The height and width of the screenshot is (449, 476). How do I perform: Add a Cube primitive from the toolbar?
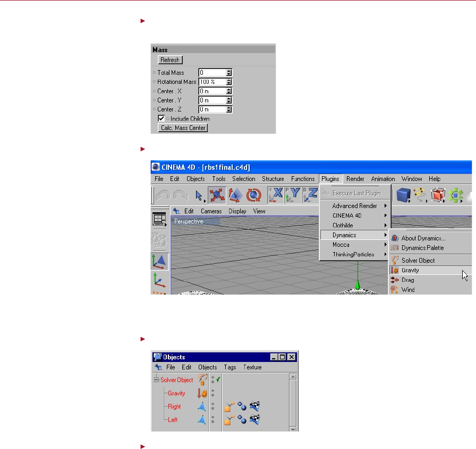(403, 195)
